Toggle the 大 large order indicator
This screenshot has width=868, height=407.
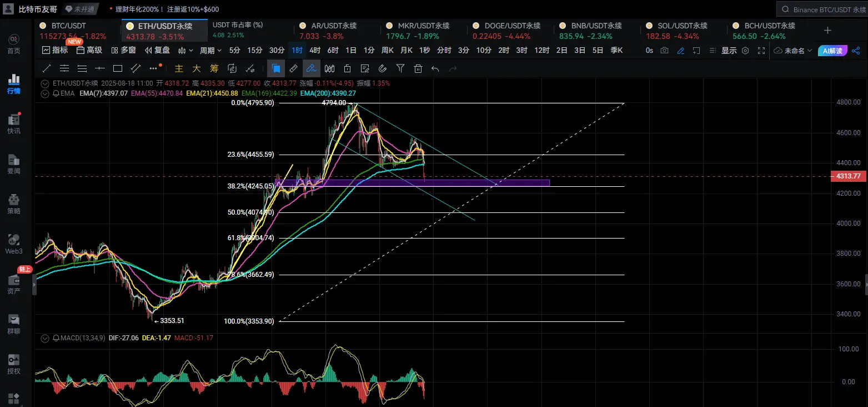197,68
